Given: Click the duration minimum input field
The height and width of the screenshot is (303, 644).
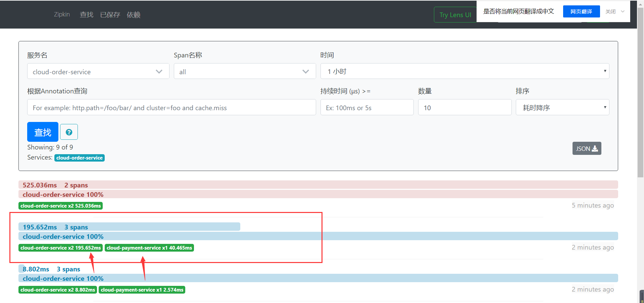Looking at the screenshot, I should (366, 108).
